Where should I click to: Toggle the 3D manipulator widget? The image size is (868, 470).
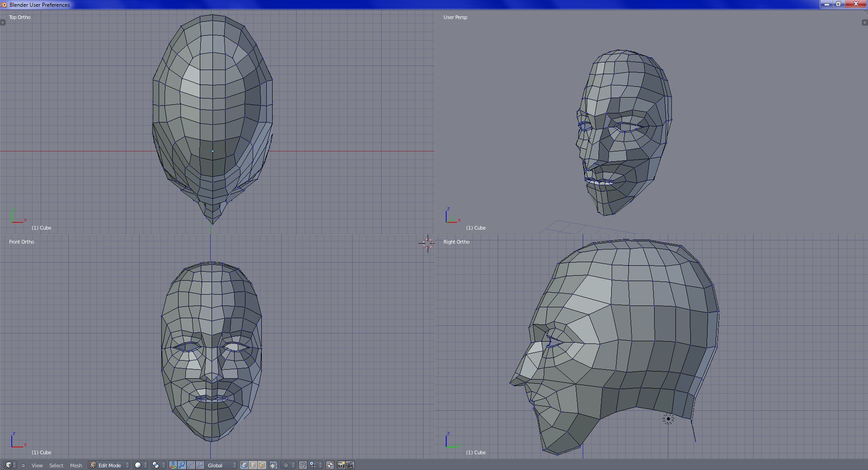(173, 465)
